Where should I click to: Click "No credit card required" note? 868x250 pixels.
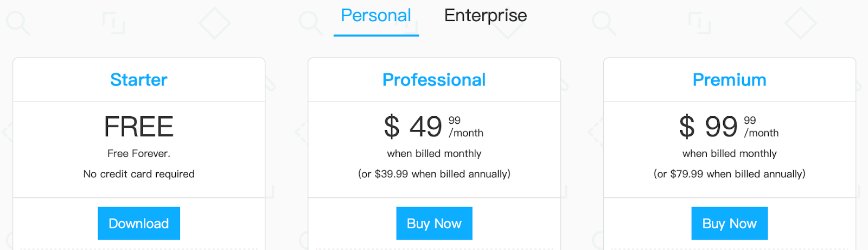[139, 174]
